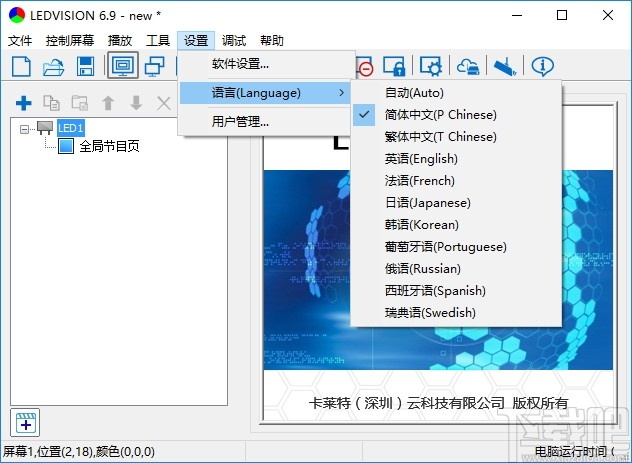
Task: Click the cloud device toolbar icon
Action: coord(468,66)
